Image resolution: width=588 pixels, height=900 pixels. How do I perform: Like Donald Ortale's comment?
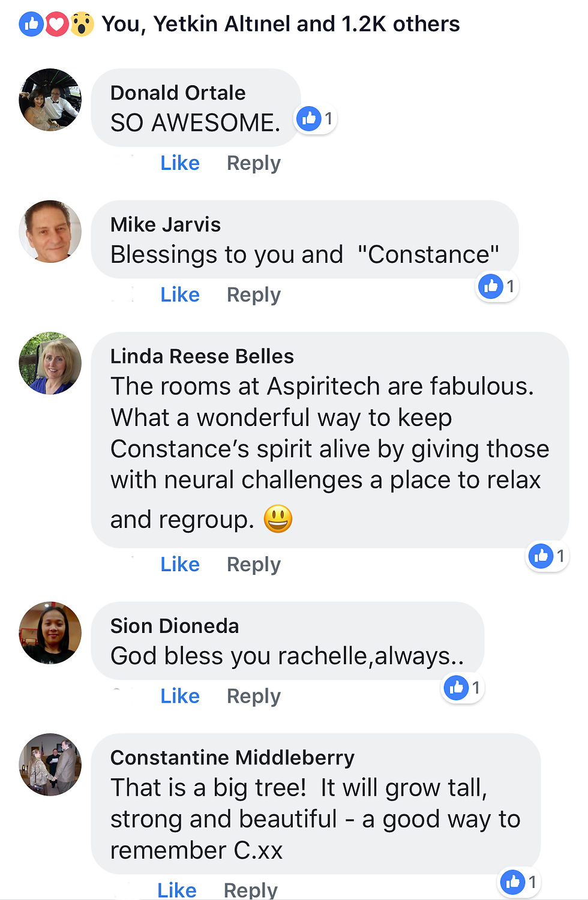pyautogui.click(x=180, y=163)
